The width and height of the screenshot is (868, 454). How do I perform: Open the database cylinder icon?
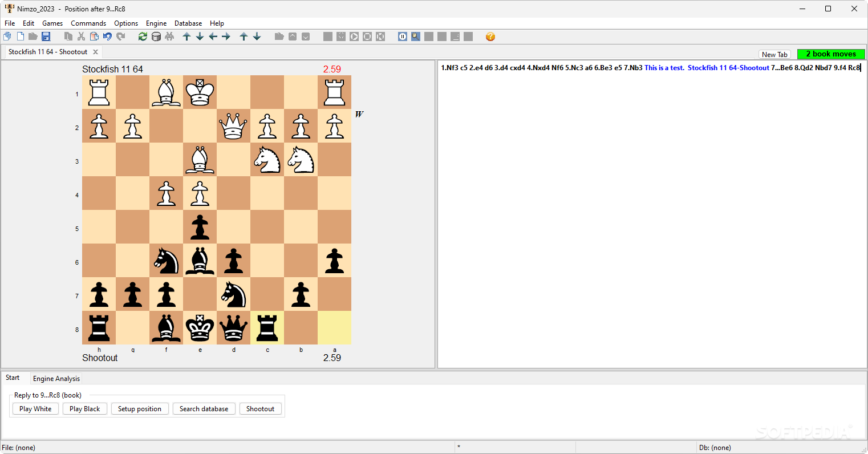pos(156,37)
